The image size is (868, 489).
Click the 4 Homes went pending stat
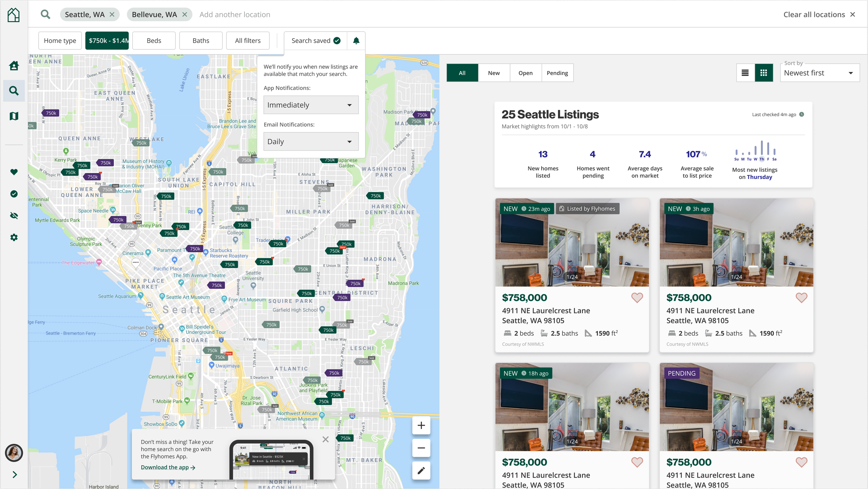(x=593, y=164)
